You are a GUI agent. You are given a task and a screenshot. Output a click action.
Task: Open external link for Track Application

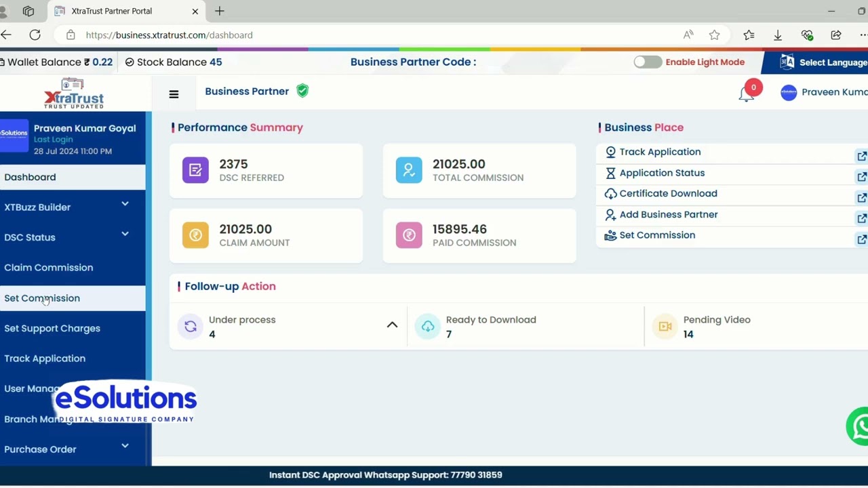[x=862, y=156]
